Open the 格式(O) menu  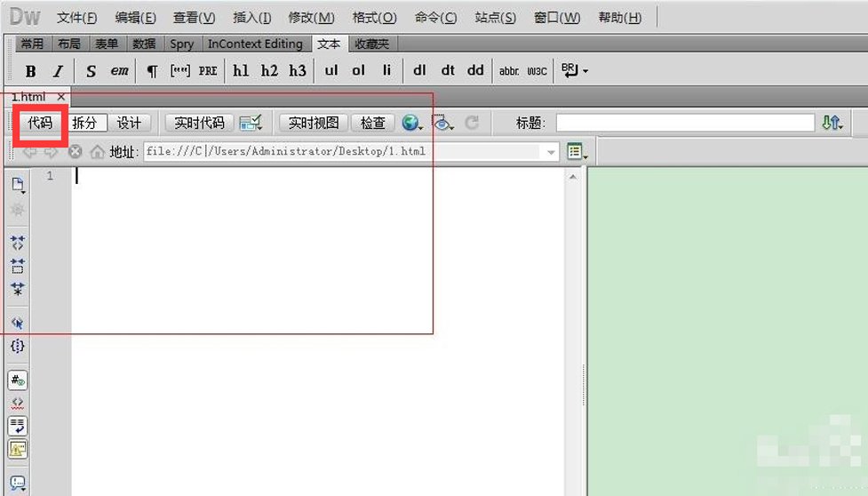click(375, 18)
